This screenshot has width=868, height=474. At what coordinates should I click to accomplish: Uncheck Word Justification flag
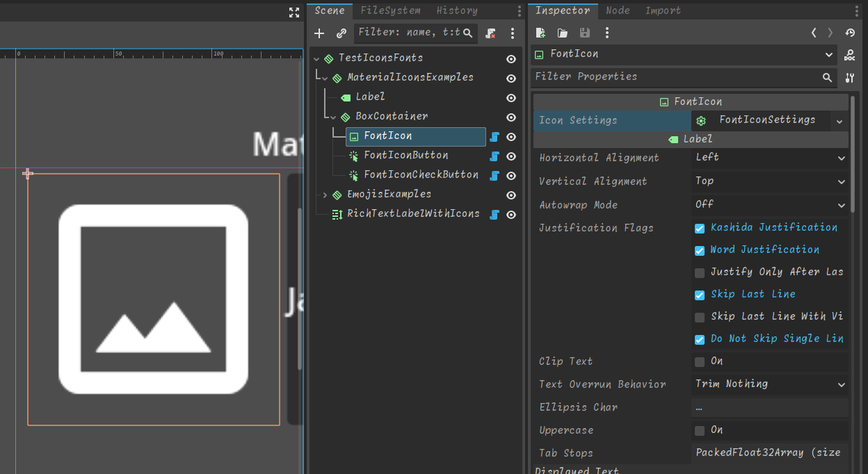(x=700, y=251)
